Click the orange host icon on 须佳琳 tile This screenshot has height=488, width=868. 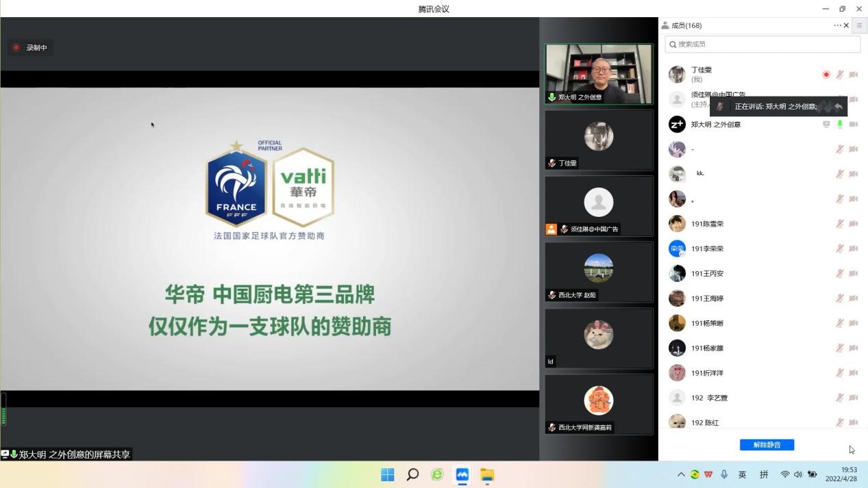(x=551, y=229)
